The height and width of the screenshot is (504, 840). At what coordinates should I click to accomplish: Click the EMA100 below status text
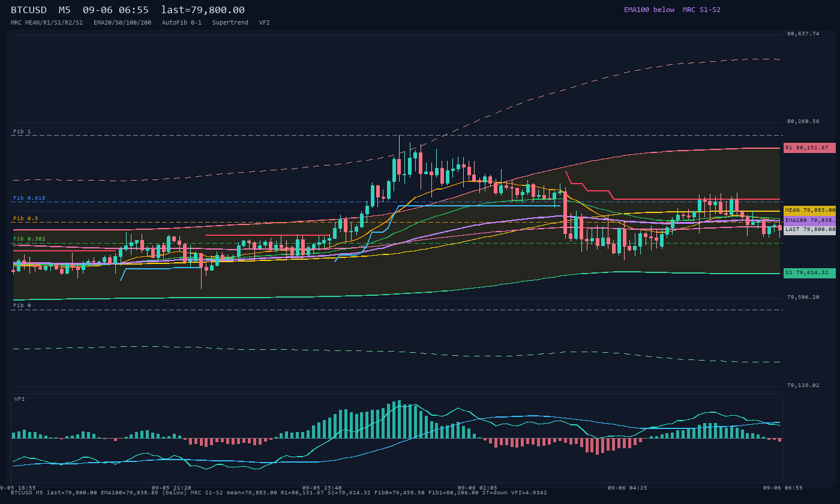(649, 10)
